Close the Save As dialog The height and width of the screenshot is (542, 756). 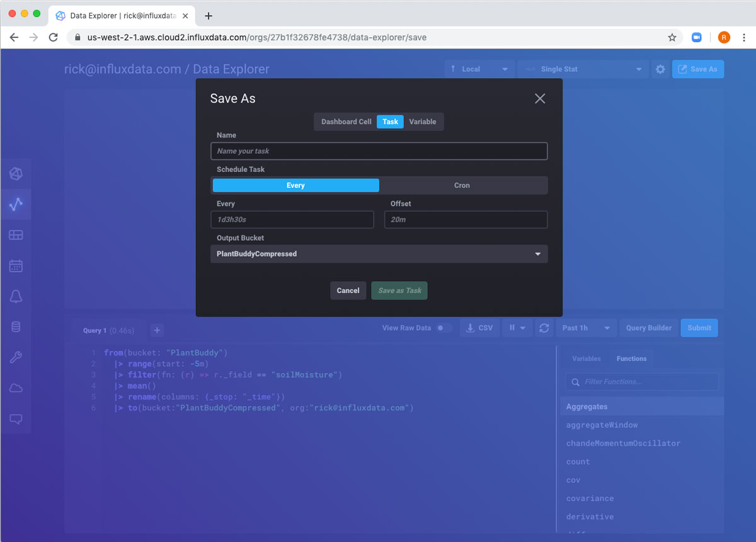click(540, 98)
